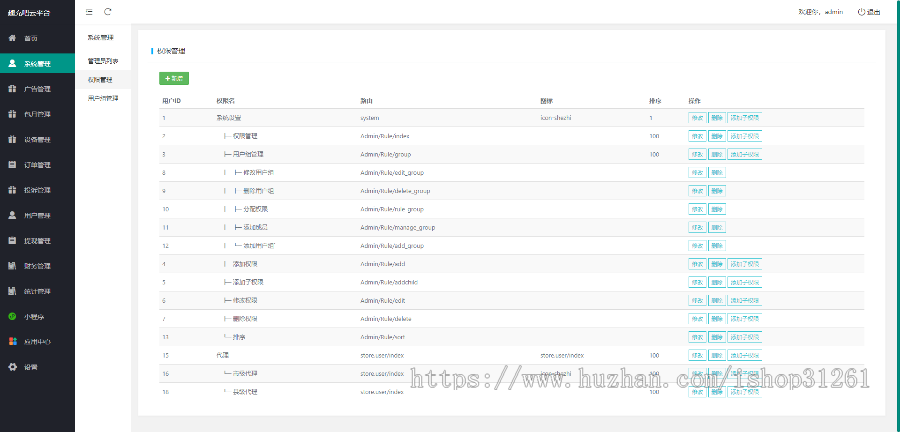Screen dimensions: 900x432
Task: Click 删除 in the Admin/Rule/manage_group row
Action: pos(716,227)
